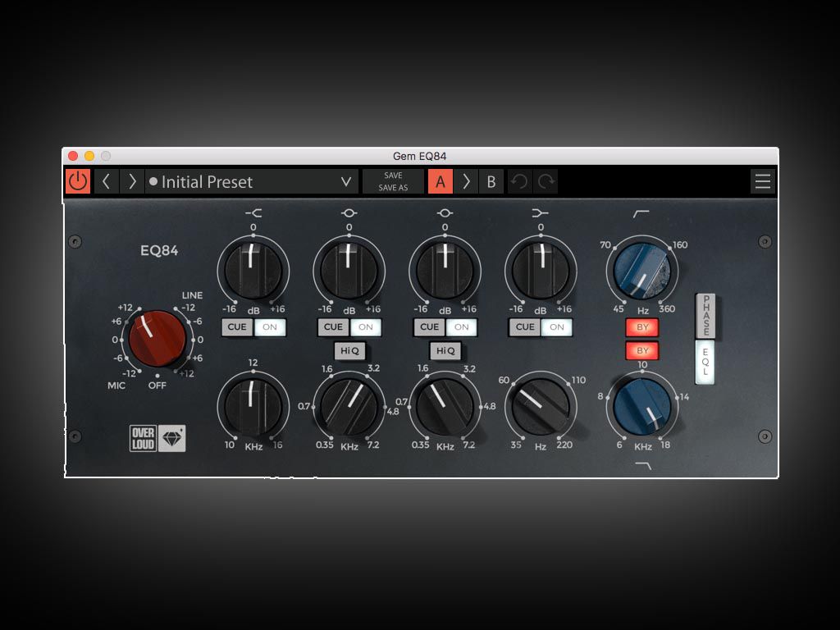Click the undo arrow icon
This screenshot has width=840, height=630.
(x=518, y=181)
